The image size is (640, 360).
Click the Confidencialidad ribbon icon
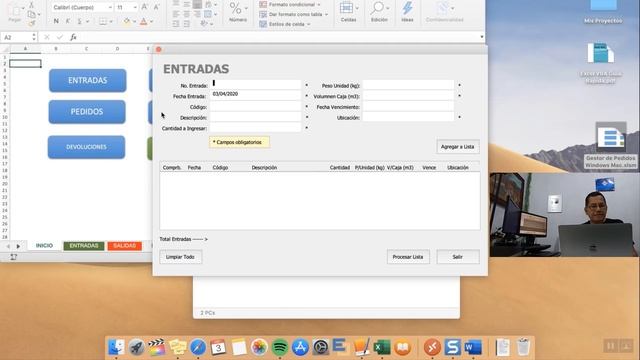(442, 8)
